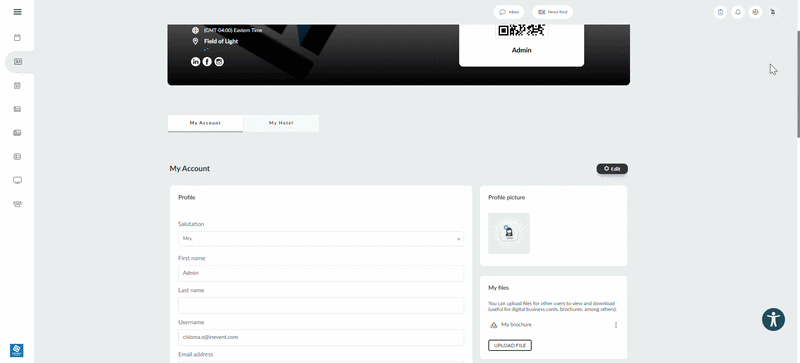
Task: Click the location pin next to Field of Light
Action: [x=195, y=41]
